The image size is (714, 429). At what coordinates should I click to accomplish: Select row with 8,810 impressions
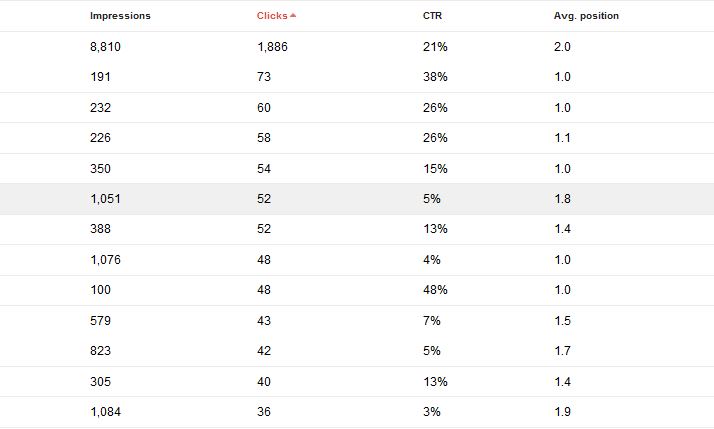click(x=357, y=46)
